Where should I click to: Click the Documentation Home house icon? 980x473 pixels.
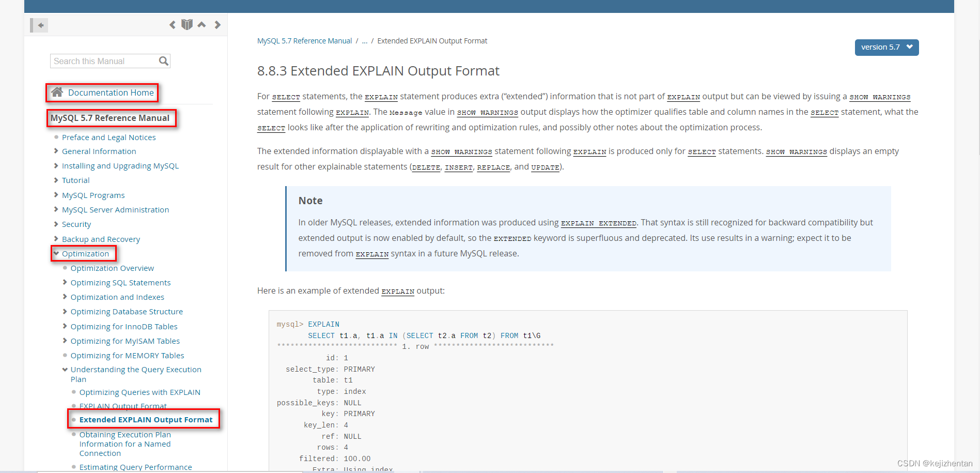(x=57, y=92)
